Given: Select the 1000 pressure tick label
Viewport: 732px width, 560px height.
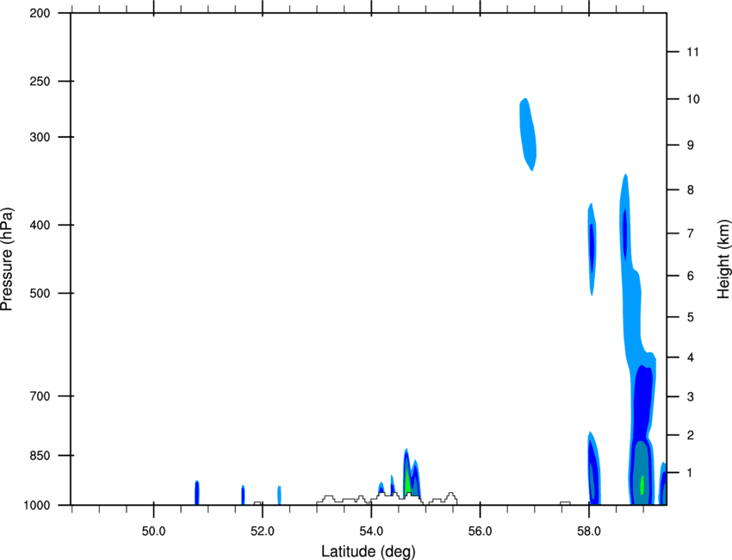Looking at the screenshot, I should click(37, 505).
